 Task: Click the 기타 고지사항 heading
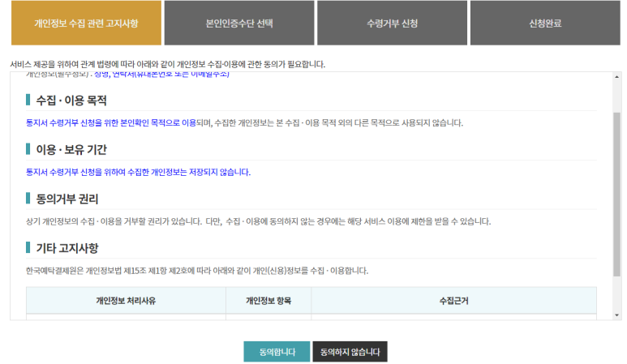pos(67,248)
